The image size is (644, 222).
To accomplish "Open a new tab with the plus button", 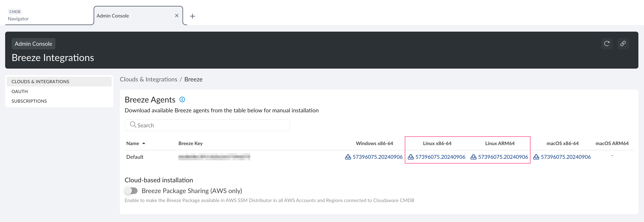I will [x=193, y=16].
